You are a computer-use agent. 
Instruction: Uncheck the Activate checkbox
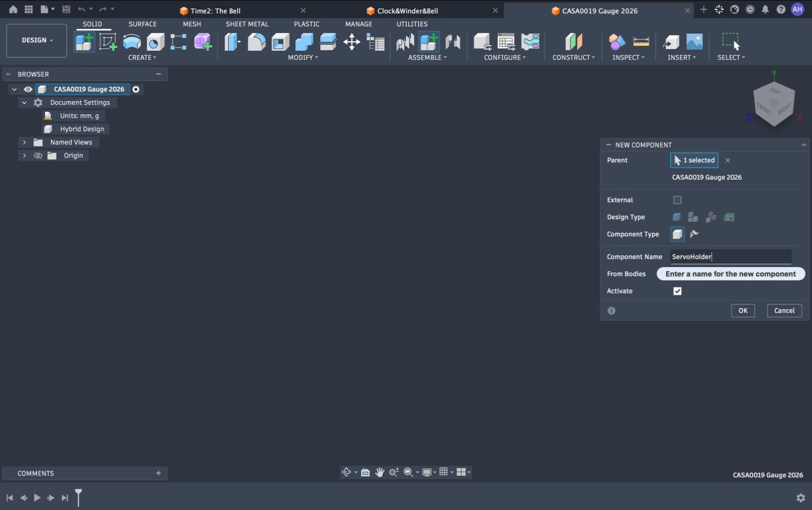[x=677, y=291]
